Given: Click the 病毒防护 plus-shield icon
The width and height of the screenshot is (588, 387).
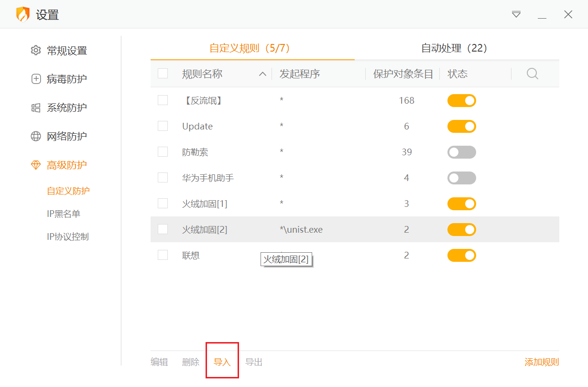Looking at the screenshot, I should [x=36, y=79].
